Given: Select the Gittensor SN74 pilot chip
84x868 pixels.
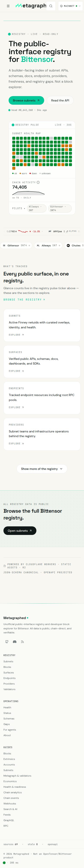Looking at the screenshot, I should 60,208.
